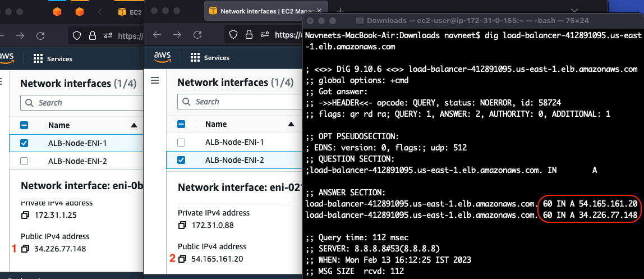
Task: Select the 172.31.0.88 private address text
Action: (213, 225)
